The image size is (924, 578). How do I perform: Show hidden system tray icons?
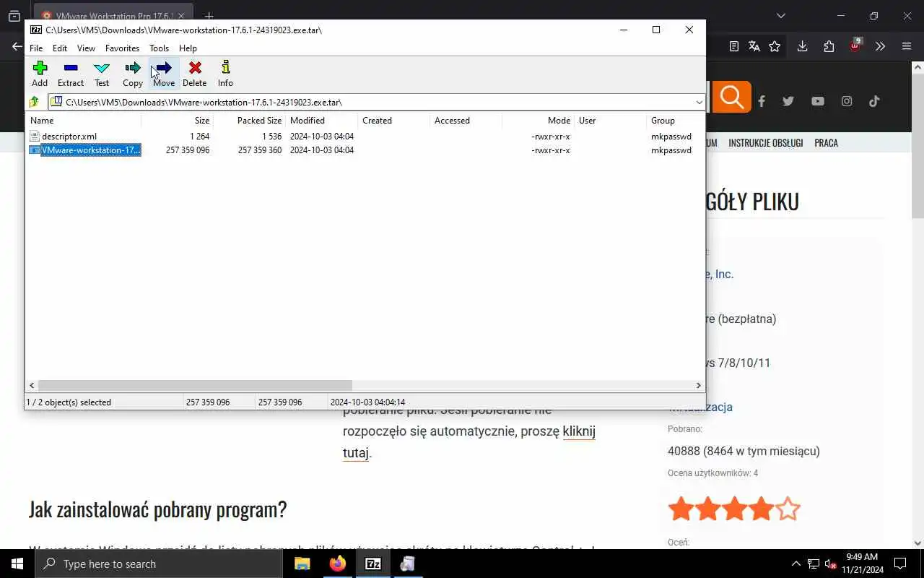[796, 564]
